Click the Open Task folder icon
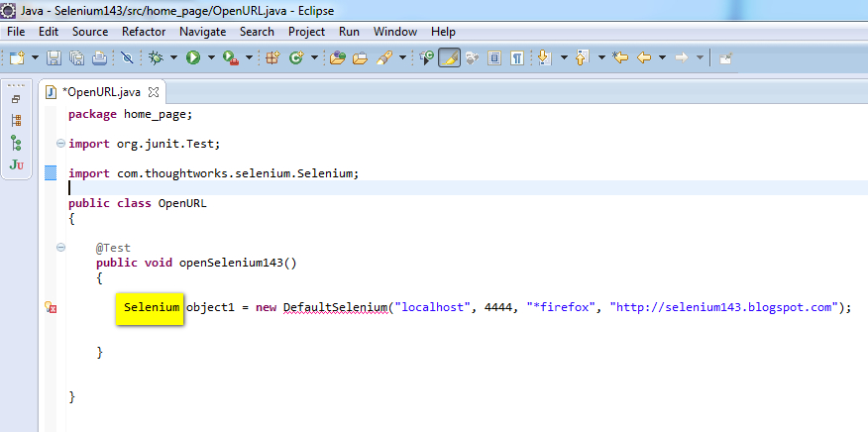 point(361,57)
